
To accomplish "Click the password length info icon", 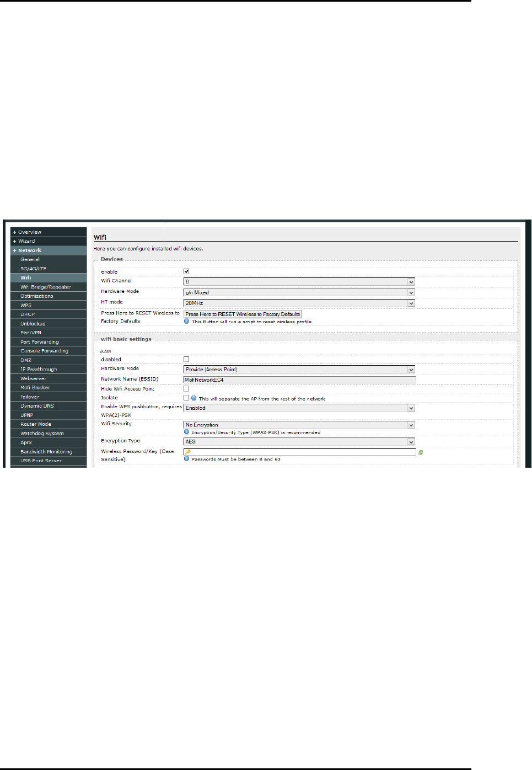I will coord(186,458).
